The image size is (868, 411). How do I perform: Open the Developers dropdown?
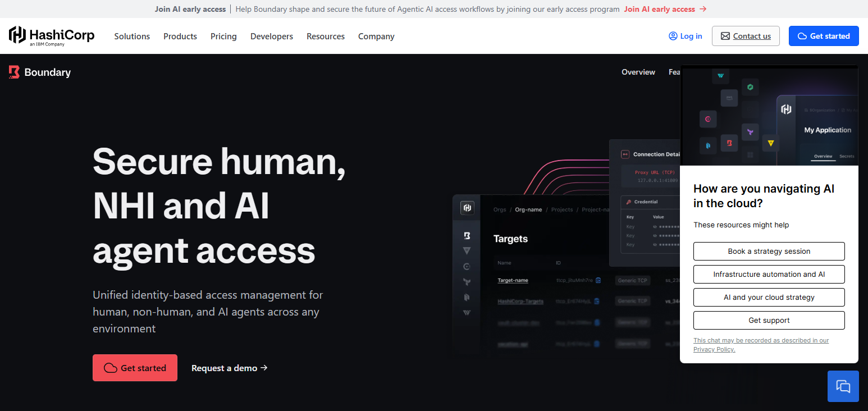click(x=272, y=36)
